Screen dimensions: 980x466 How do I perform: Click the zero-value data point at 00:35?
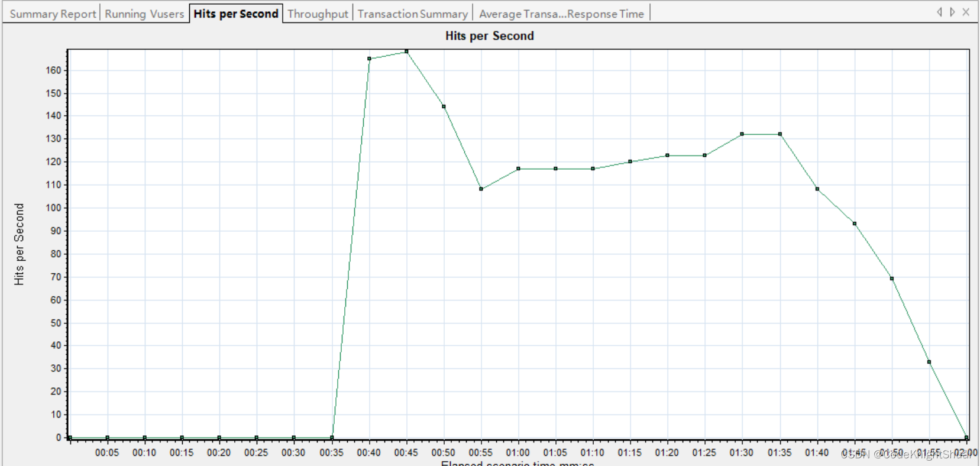coord(332,438)
